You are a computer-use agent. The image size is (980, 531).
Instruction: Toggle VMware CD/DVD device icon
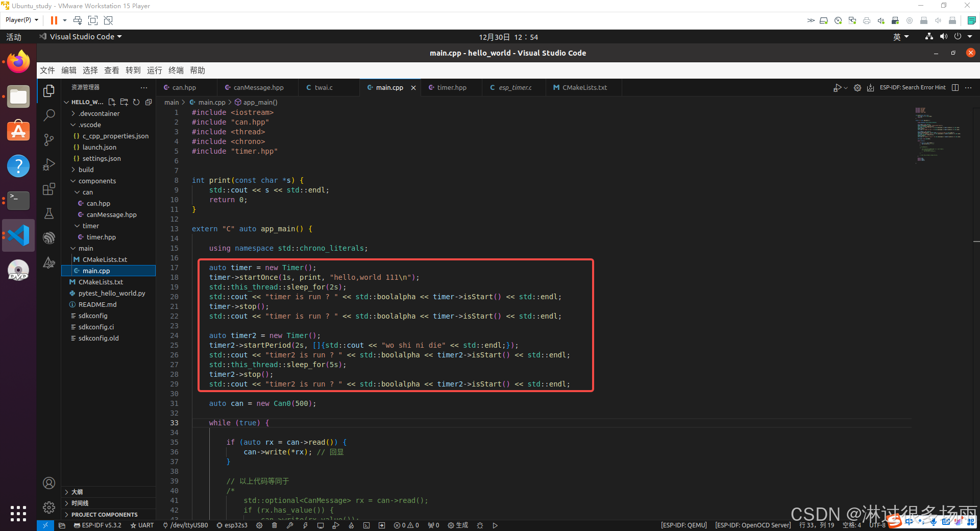[838, 20]
